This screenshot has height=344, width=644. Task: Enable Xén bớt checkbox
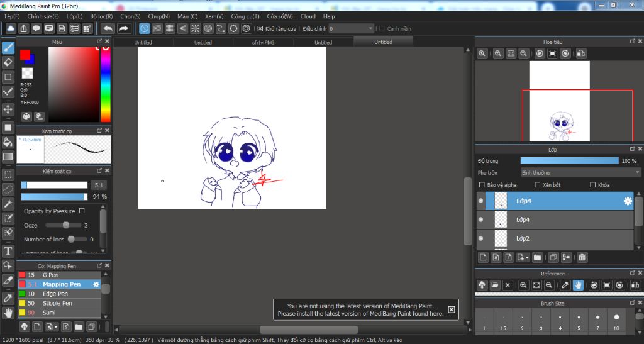(x=538, y=185)
